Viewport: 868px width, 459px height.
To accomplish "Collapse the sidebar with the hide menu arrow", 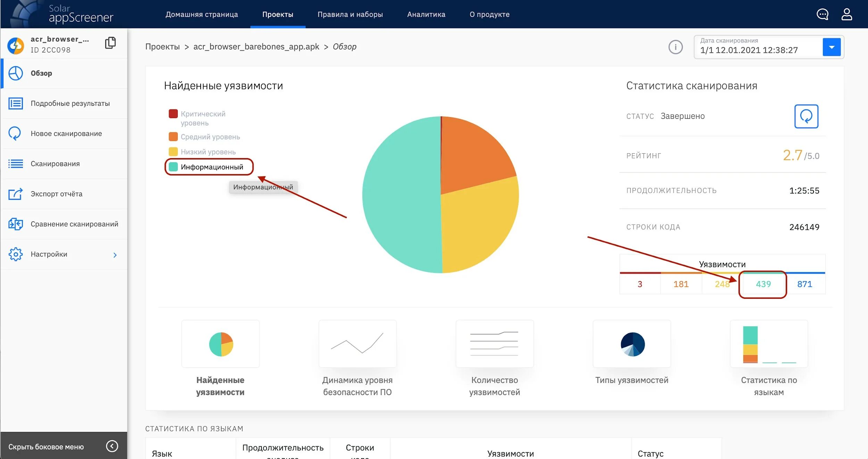I will [x=112, y=446].
